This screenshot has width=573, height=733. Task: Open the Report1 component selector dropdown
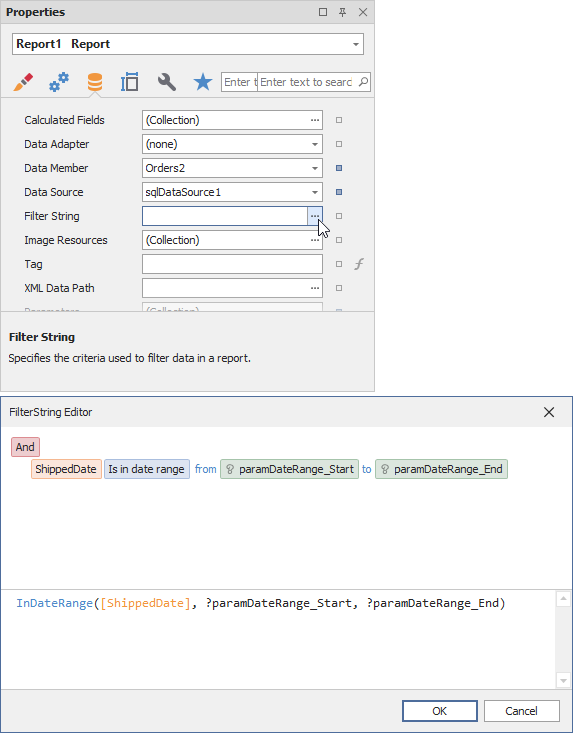[x=356, y=44]
